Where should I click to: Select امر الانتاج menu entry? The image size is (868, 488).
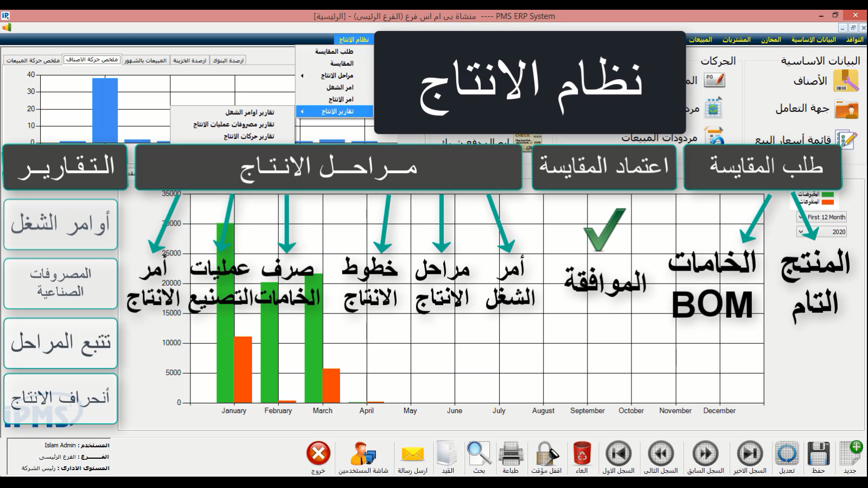point(334,99)
